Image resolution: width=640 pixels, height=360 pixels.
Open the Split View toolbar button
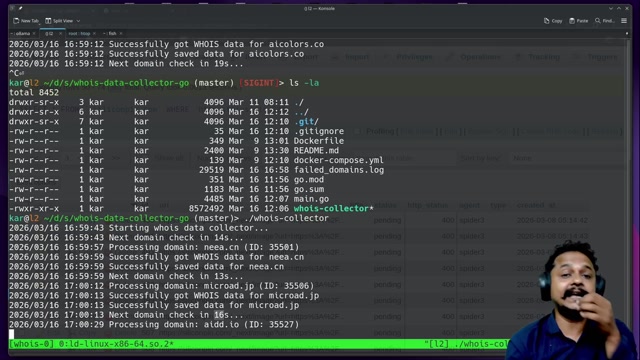click(x=59, y=21)
